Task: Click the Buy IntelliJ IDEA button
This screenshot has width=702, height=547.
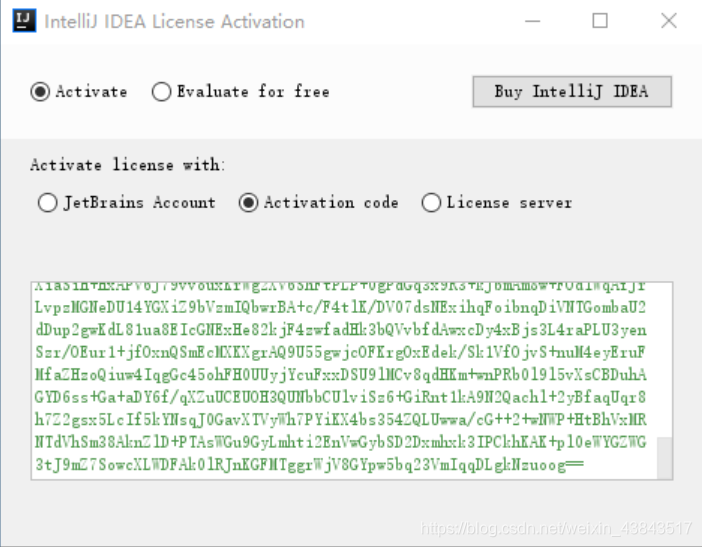Action: tap(572, 92)
